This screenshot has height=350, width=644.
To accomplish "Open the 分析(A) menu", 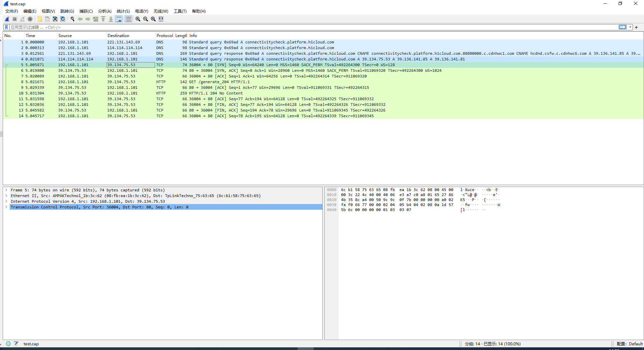I will [105, 11].
